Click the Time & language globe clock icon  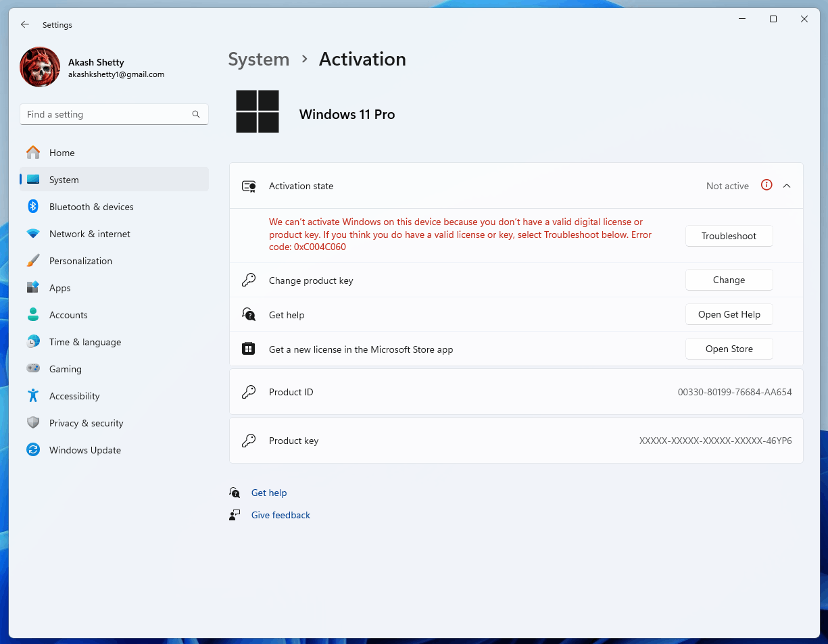(x=33, y=342)
